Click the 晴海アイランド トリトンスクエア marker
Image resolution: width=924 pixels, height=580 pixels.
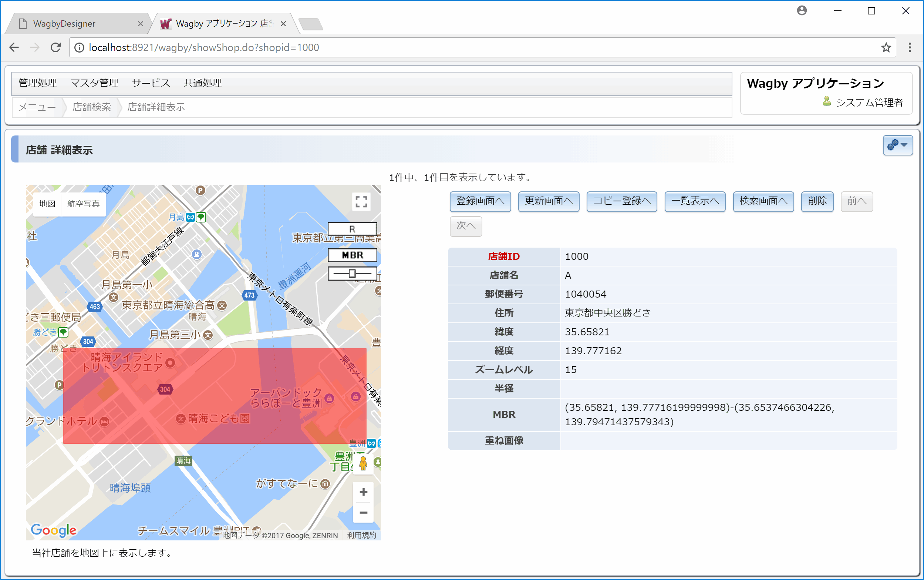pos(170,362)
